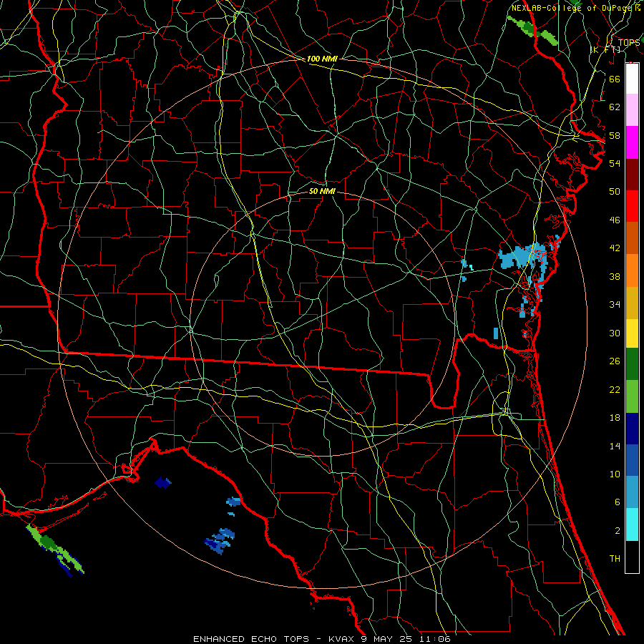Click the legend value '14'

(x=615, y=446)
